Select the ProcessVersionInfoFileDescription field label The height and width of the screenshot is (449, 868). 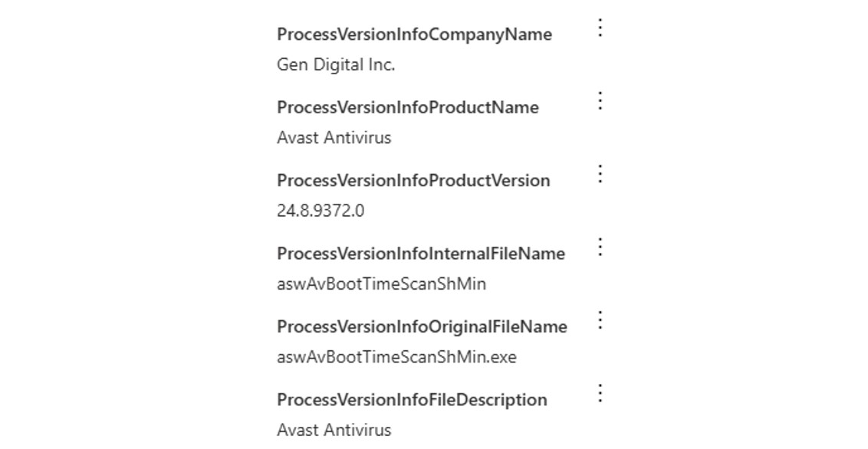pos(412,400)
